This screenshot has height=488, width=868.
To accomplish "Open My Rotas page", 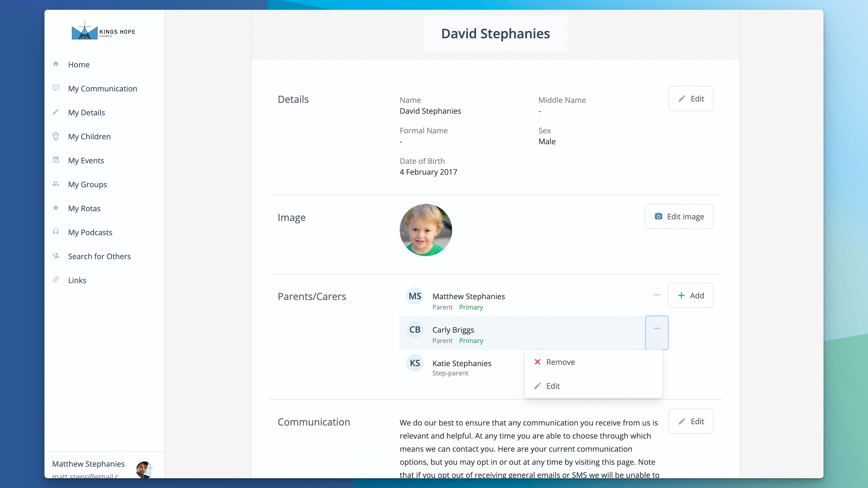I will pyautogui.click(x=84, y=208).
